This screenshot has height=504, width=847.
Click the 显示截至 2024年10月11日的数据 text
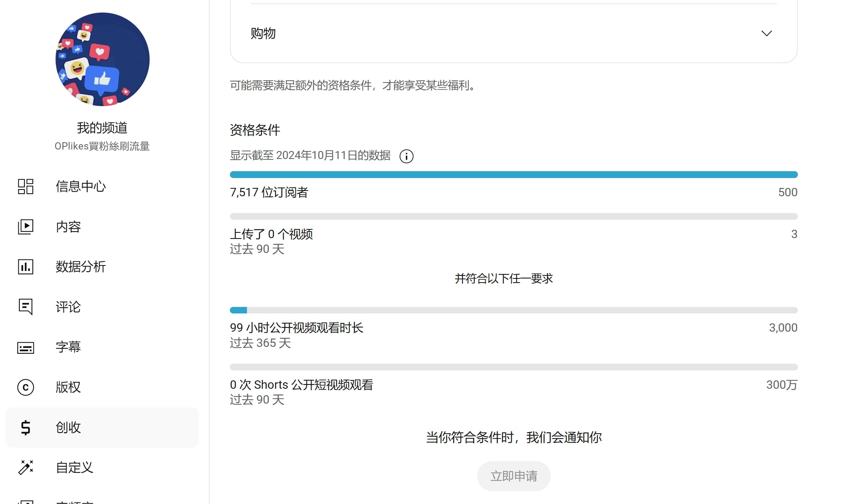310,155
